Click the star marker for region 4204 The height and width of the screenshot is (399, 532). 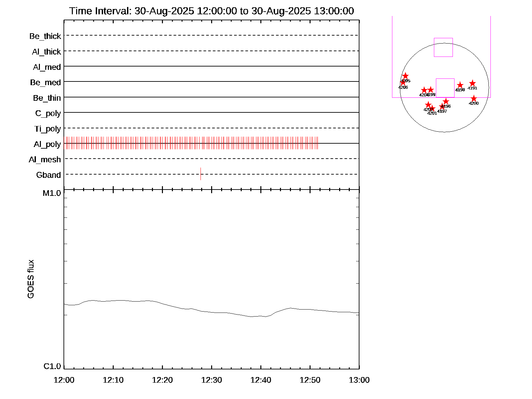pyautogui.click(x=424, y=90)
